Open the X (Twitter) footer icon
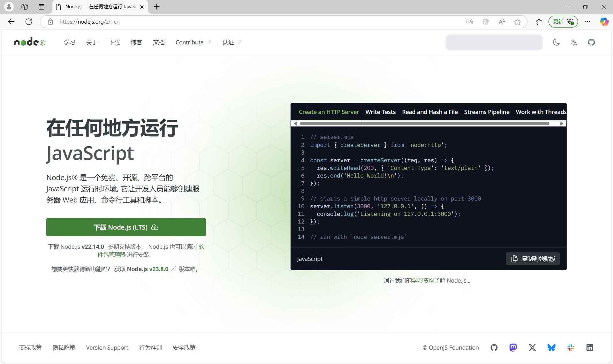The height and width of the screenshot is (364, 613). tap(532, 347)
